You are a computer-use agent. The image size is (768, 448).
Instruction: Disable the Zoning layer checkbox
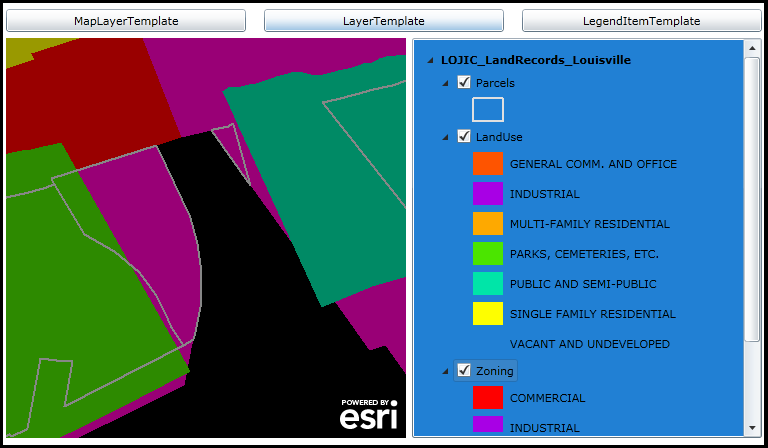pyautogui.click(x=464, y=371)
